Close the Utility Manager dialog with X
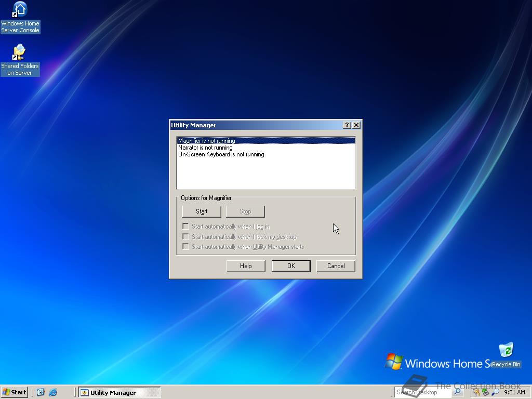The image size is (532, 399). (356, 125)
